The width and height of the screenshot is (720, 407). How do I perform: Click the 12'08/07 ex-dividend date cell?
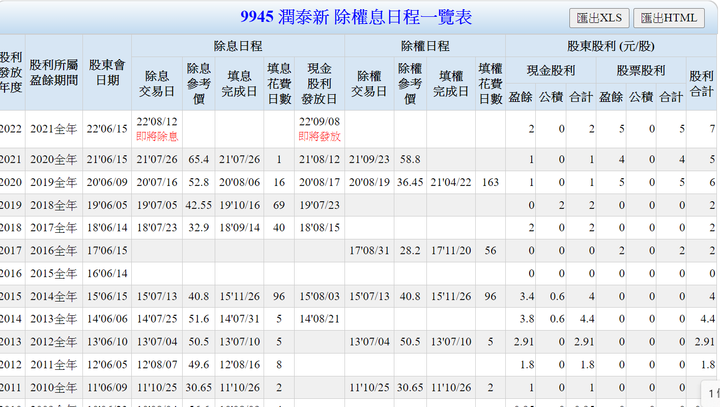157,365
